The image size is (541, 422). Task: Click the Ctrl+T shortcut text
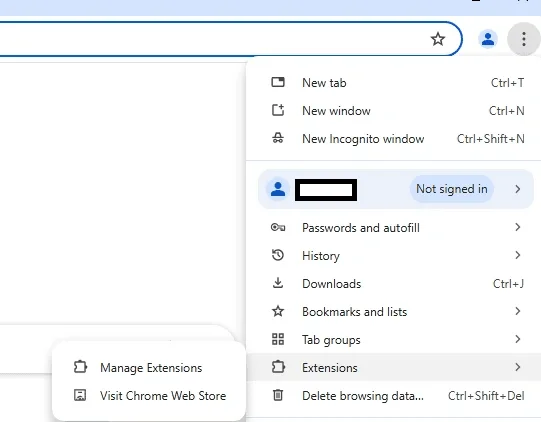pyautogui.click(x=507, y=83)
